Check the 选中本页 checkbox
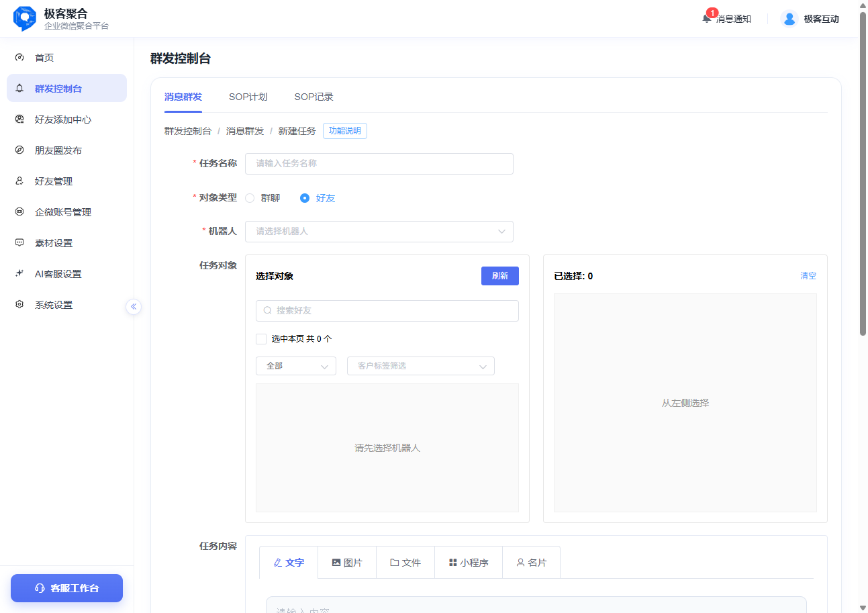This screenshot has width=868, height=613. (261, 339)
